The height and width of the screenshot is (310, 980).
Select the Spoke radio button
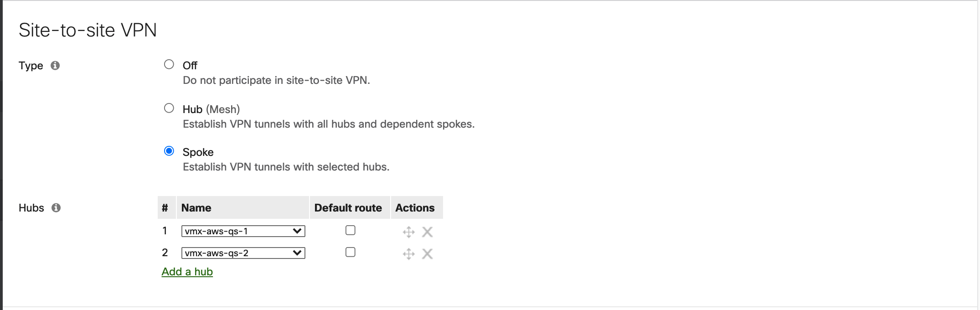coord(169,151)
